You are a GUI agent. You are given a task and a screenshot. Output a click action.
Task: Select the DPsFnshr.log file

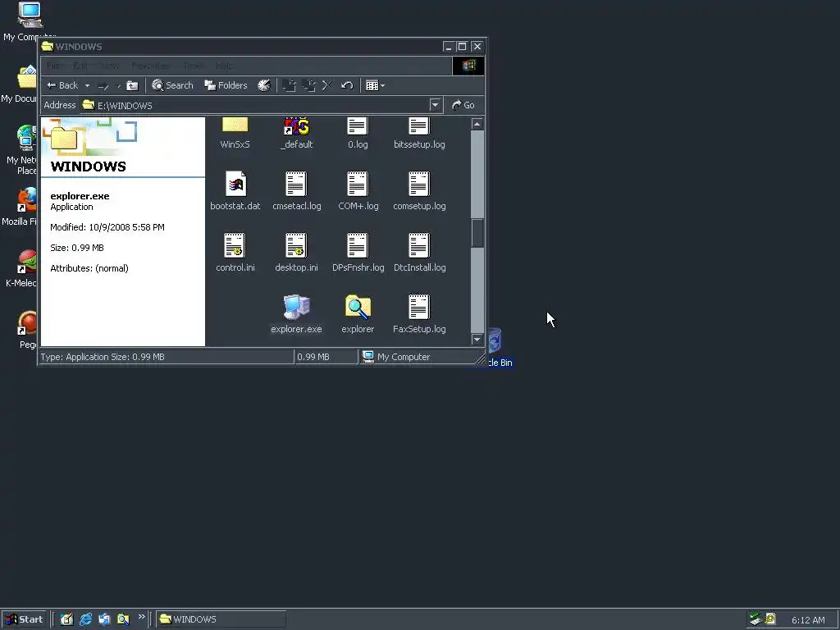[358, 253]
